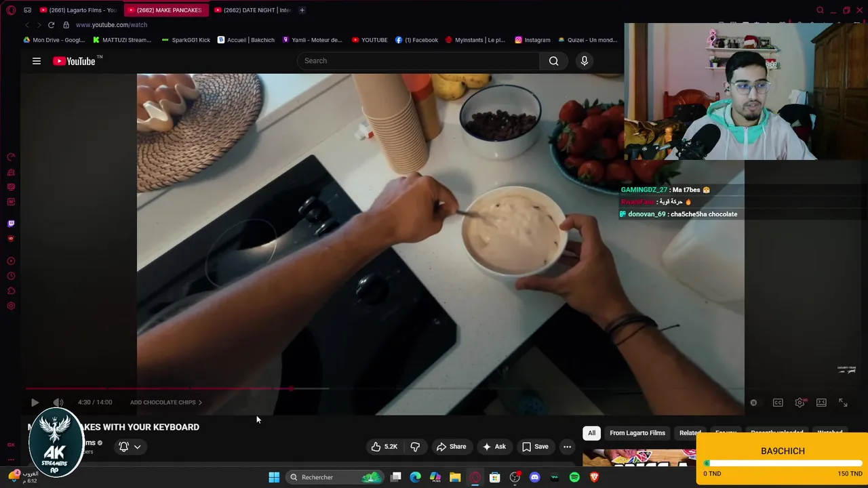This screenshot has height=488, width=868.
Task: Open the Accueil | Bakchich bookmark
Action: tap(246, 40)
